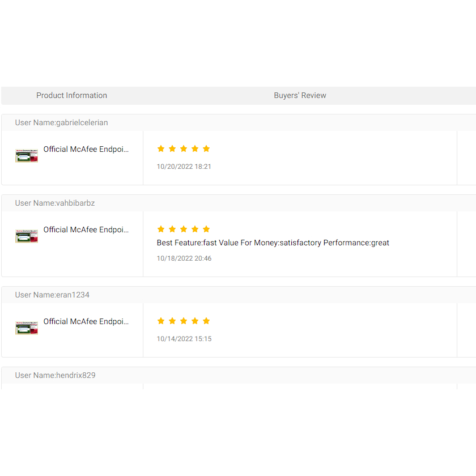Click user name gabrielcelerian
Image resolution: width=476 pixels, height=476 pixels.
point(82,122)
